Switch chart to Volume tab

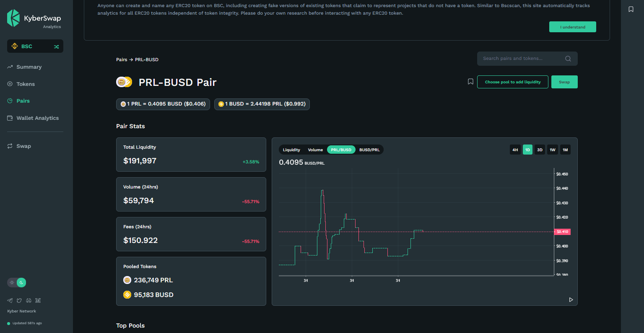315,150
